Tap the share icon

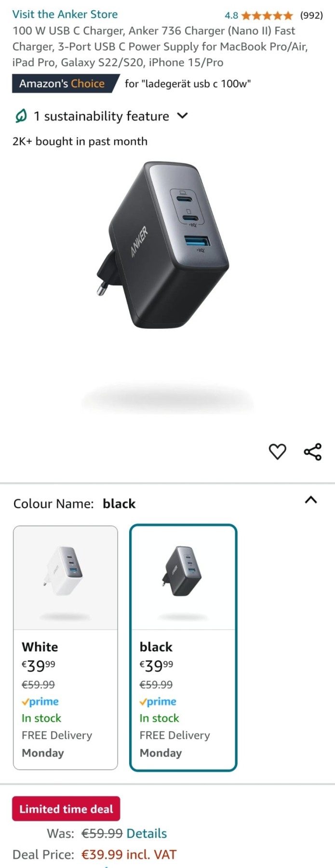(312, 452)
